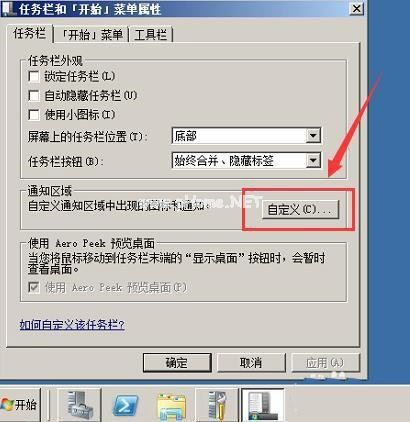Open the 如何自定义该任务栏? help link
The image size is (410, 422).
pos(72,324)
